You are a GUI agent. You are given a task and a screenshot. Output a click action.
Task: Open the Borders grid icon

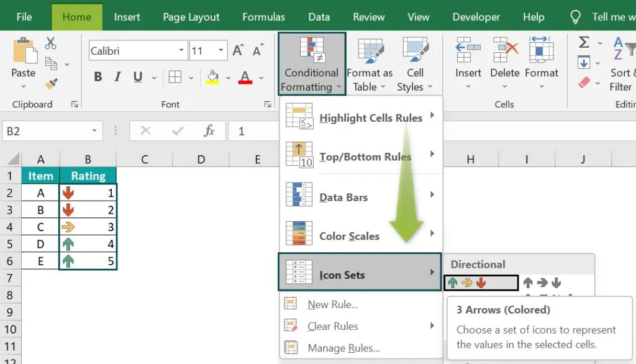coord(175,76)
